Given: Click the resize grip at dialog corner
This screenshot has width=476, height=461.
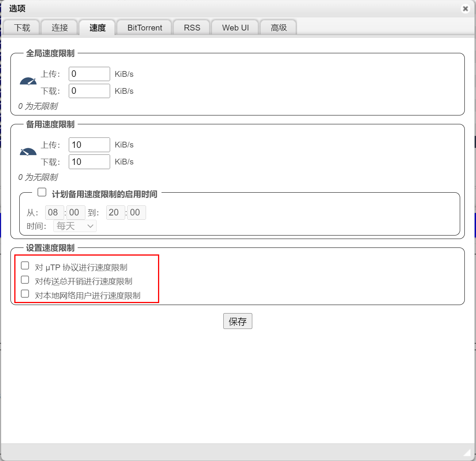Looking at the screenshot, I should (x=467, y=452).
